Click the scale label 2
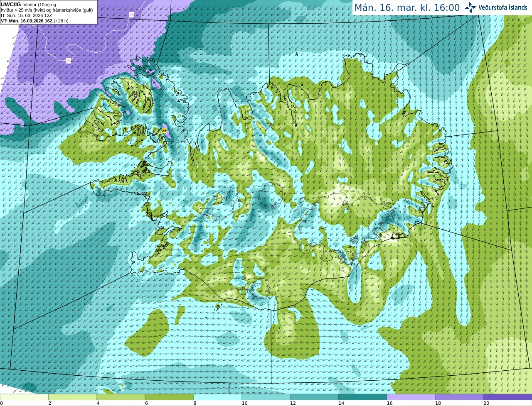The height and width of the screenshot is (406, 532). (50, 403)
